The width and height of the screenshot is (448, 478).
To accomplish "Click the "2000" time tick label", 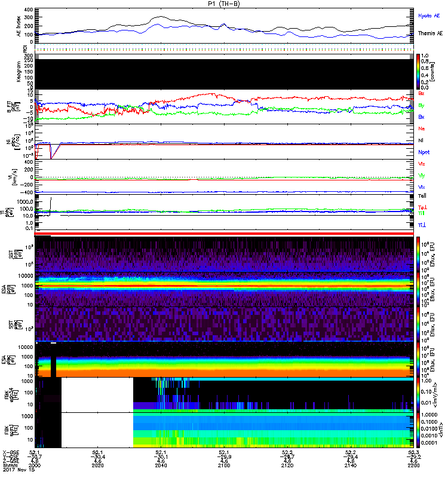I will [35, 465].
